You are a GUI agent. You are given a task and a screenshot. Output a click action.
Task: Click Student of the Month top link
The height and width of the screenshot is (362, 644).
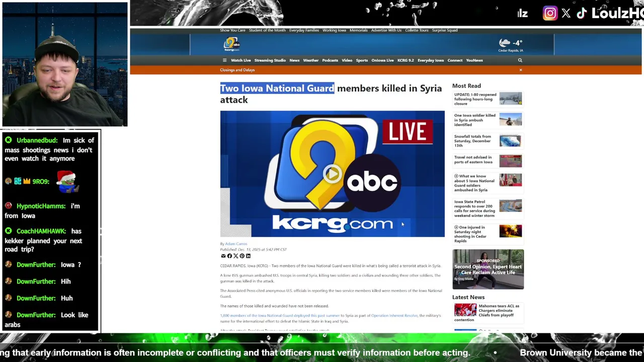pyautogui.click(x=267, y=30)
